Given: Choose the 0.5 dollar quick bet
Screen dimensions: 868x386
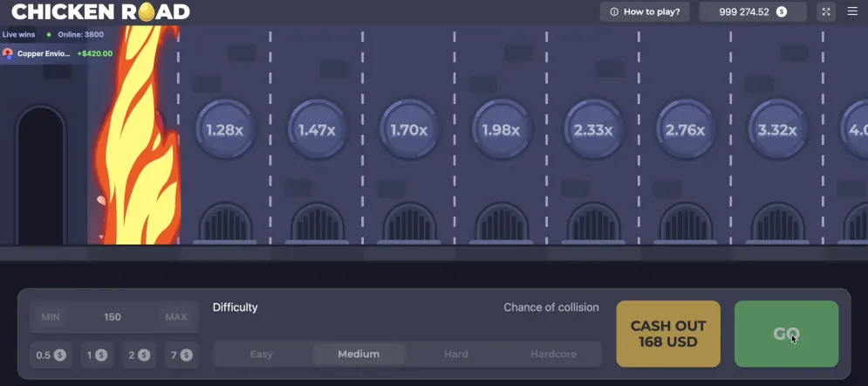Looking at the screenshot, I should 51,355.
